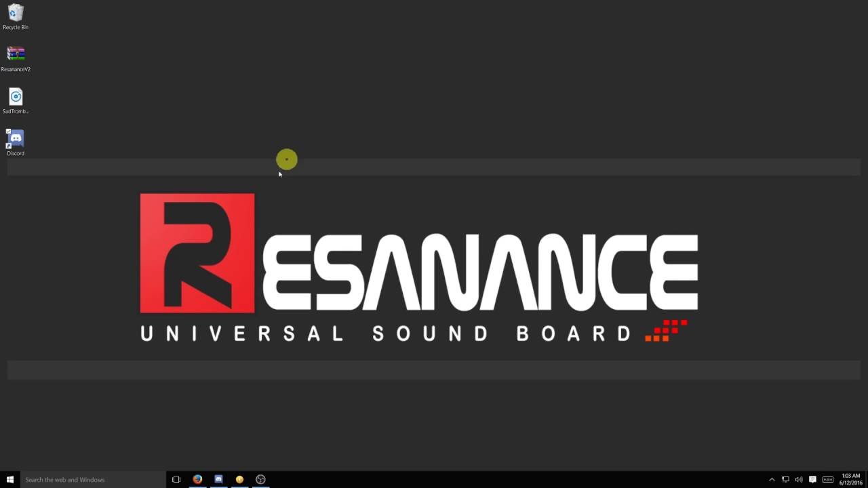Screen dimensions: 868x488
Task: Show hidden system tray icons
Action: pyautogui.click(x=772, y=479)
